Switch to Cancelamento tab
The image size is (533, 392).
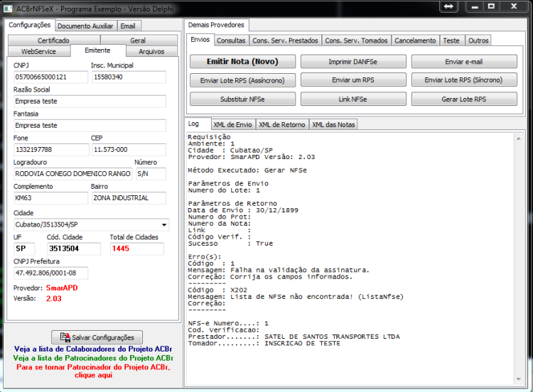(415, 40)
